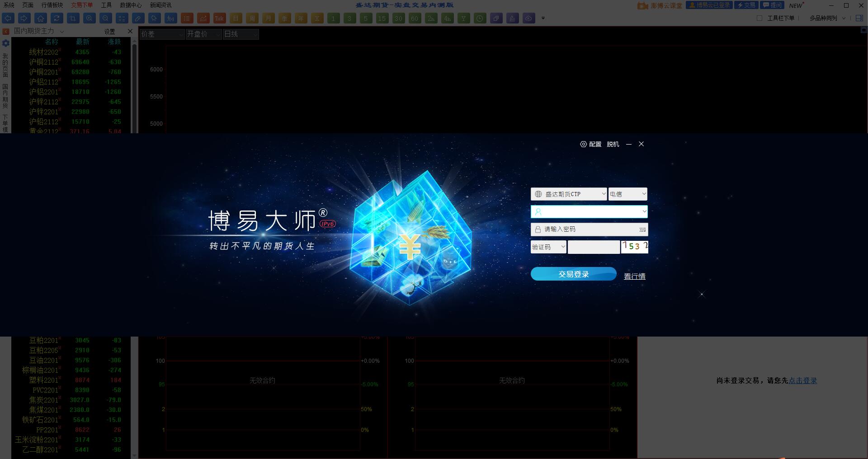Refresh the captcha image 153

[634, 247]
